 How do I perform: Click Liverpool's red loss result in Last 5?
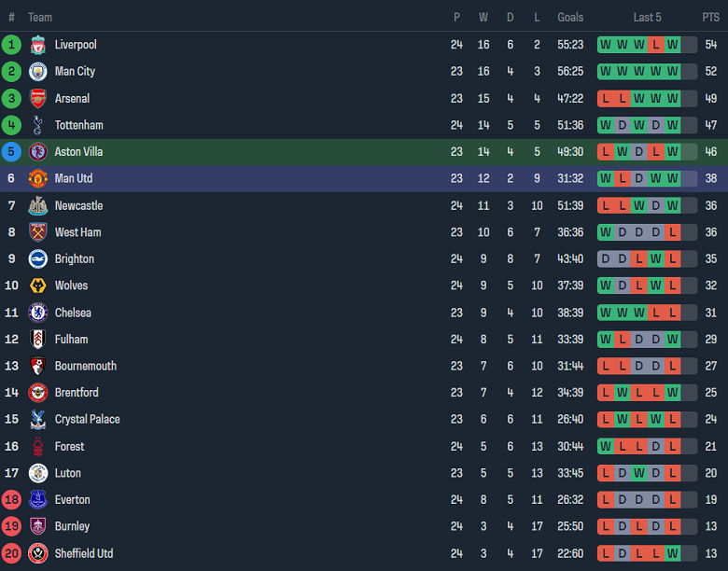click(656, 45)
